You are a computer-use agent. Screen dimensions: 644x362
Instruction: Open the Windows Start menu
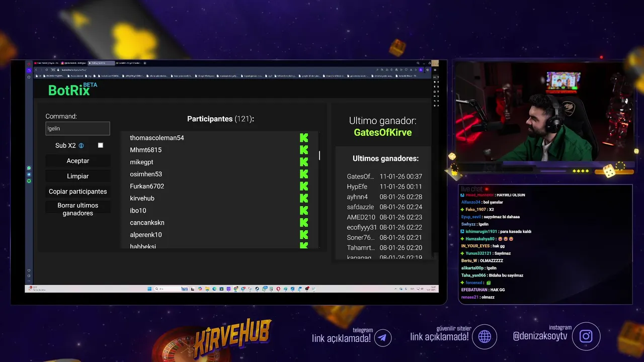pos(149,289)
